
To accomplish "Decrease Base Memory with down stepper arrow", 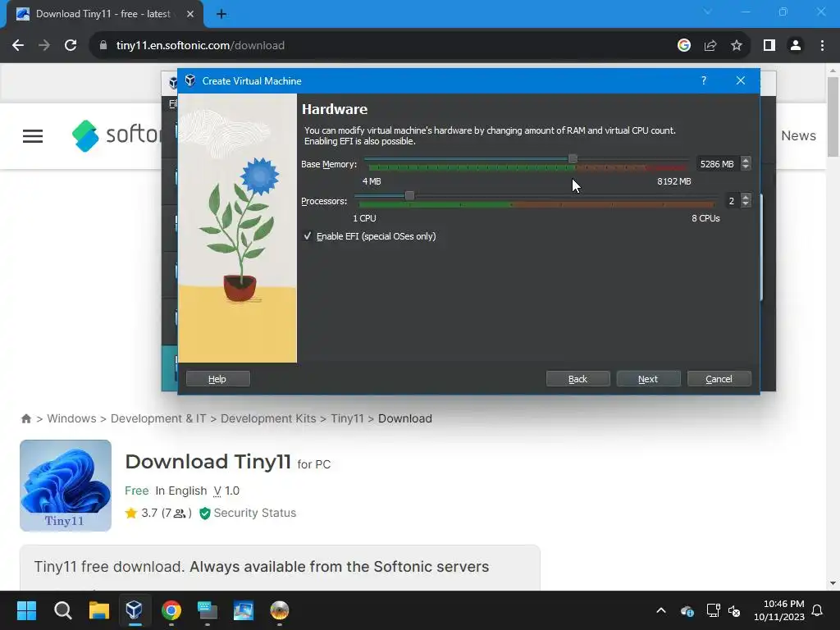I will pyautogui.click(x=745, y=167).
